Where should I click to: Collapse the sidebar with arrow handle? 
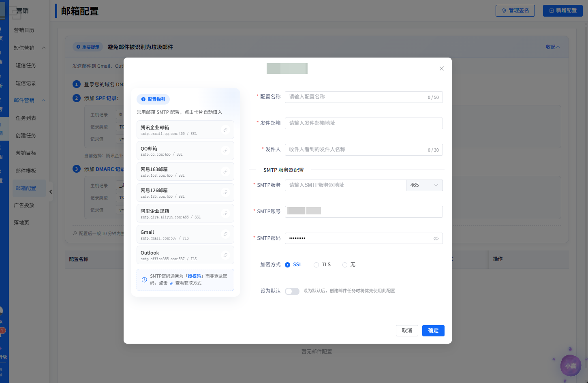pos(51,192)
